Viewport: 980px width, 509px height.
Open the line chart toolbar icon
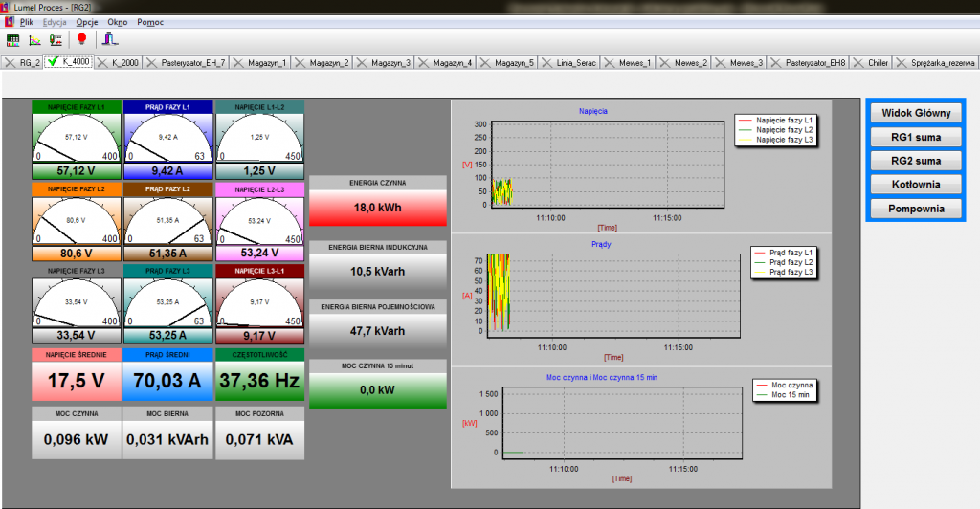point(35,40)
